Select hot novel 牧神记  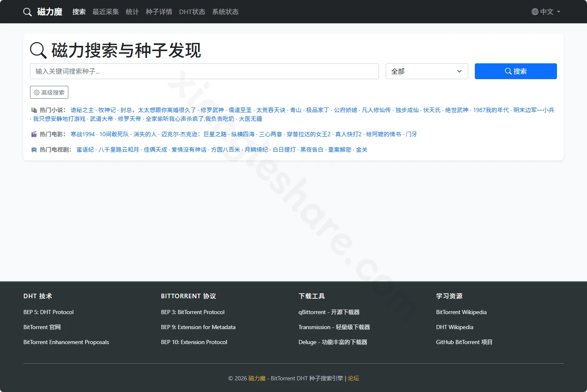pos(107,110)
